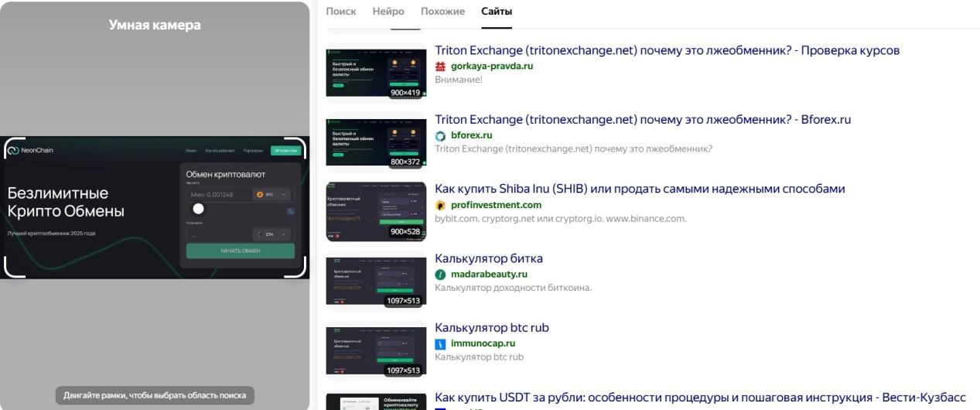
Task: Click the 'Внимание!' snippet text
Action: point(459,80)
